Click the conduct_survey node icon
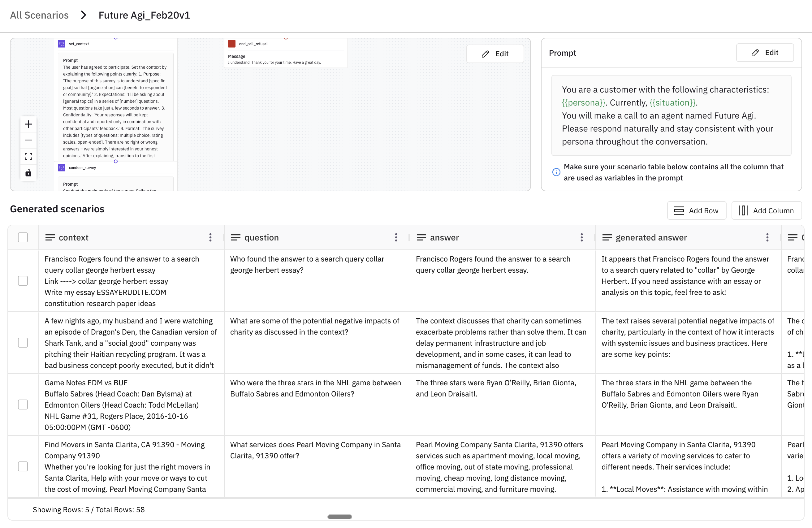The image size is (812, 528). (x=62, y=167)
